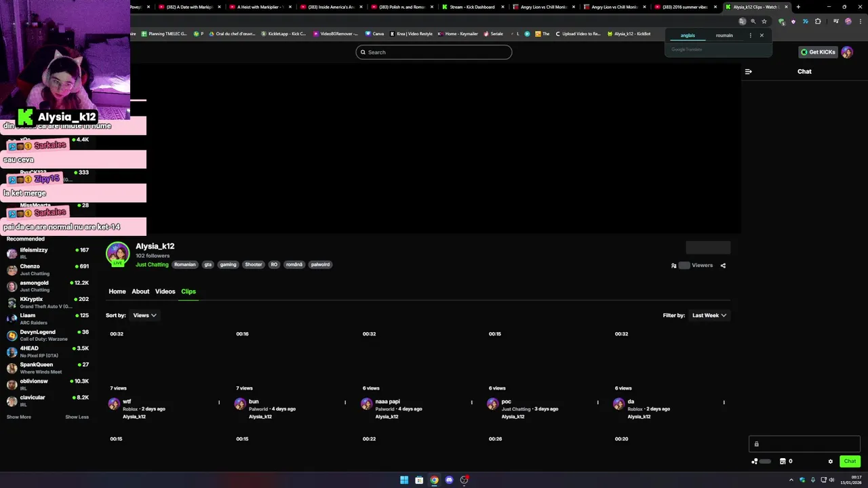
Task: Click Show Less in recommended list
Action: [77, 417]
